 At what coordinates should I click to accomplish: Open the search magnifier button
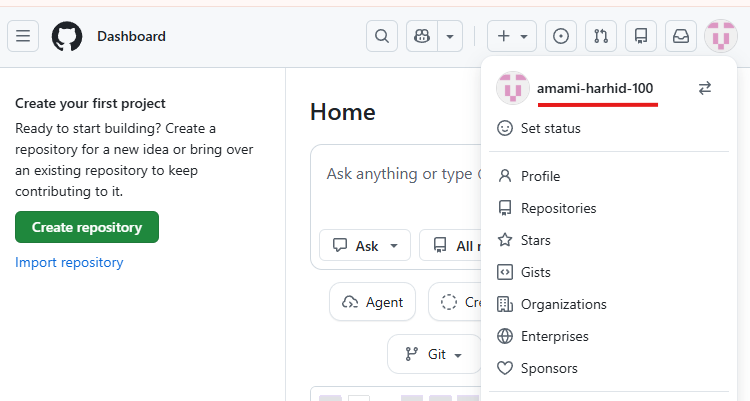coord(382,36)
